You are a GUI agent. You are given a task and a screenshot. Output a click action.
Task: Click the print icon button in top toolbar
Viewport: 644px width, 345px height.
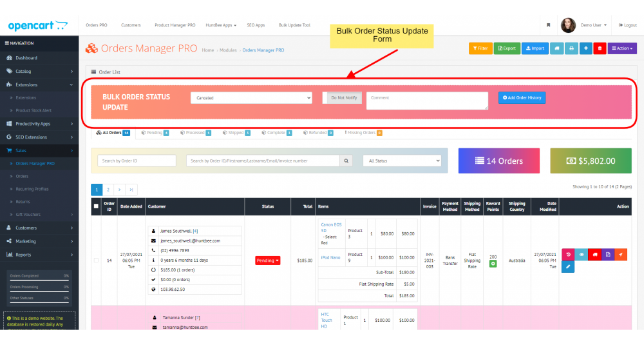tap(571, 48)
